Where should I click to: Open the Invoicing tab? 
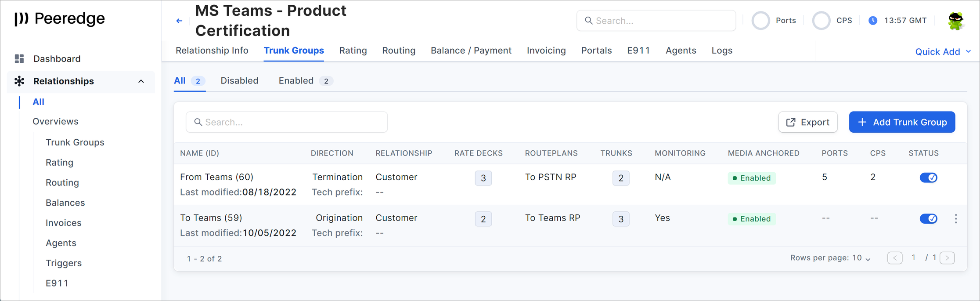click(x=546, y=51)
